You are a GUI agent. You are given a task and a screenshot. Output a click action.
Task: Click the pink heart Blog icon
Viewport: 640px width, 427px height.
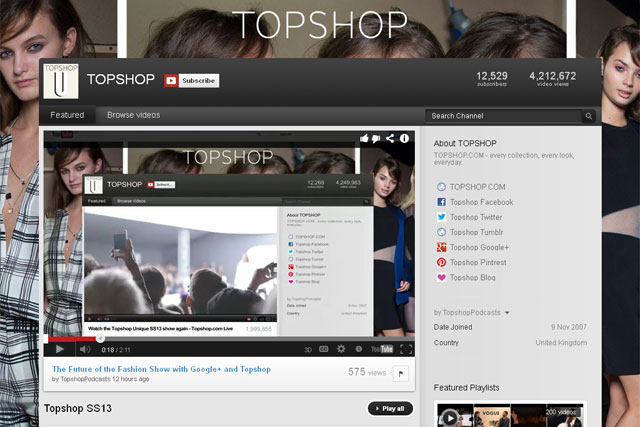441,278
